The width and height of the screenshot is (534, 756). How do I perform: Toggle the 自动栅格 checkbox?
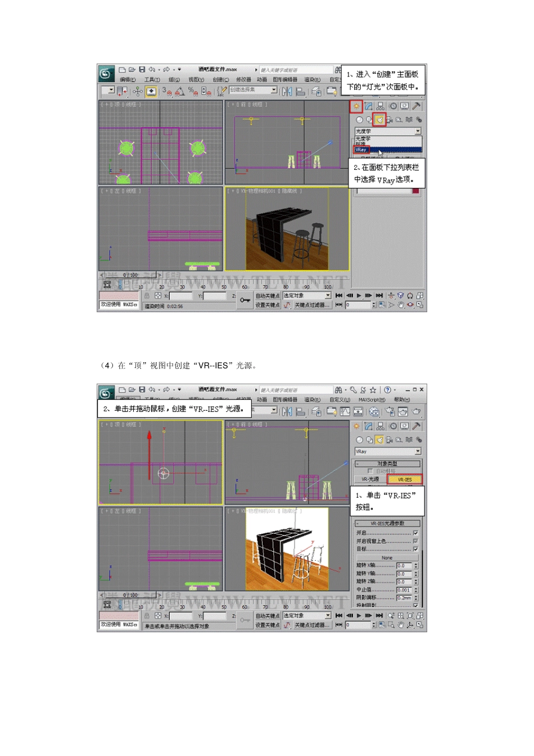370,471
